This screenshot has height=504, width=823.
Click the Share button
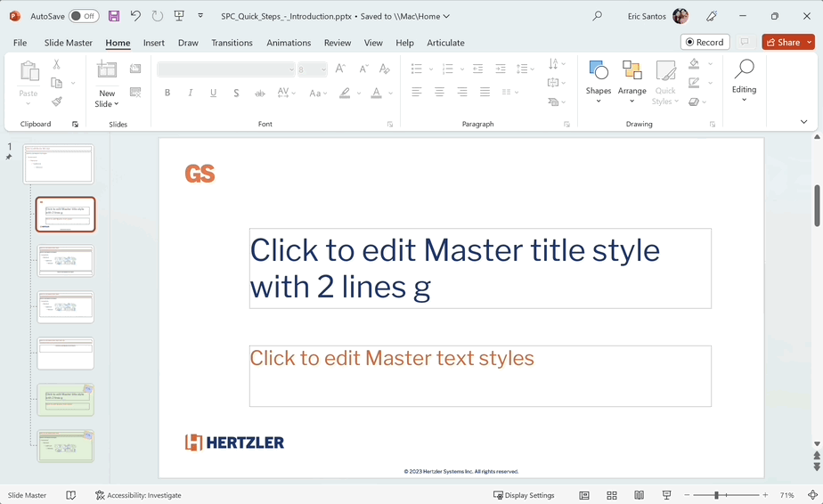point(787,43)
